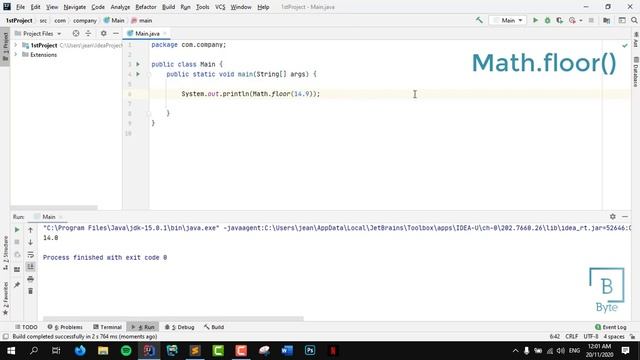Toggle tool window bars icon in status bar corner
Screen dimensions: 640x360
(5, 337)
